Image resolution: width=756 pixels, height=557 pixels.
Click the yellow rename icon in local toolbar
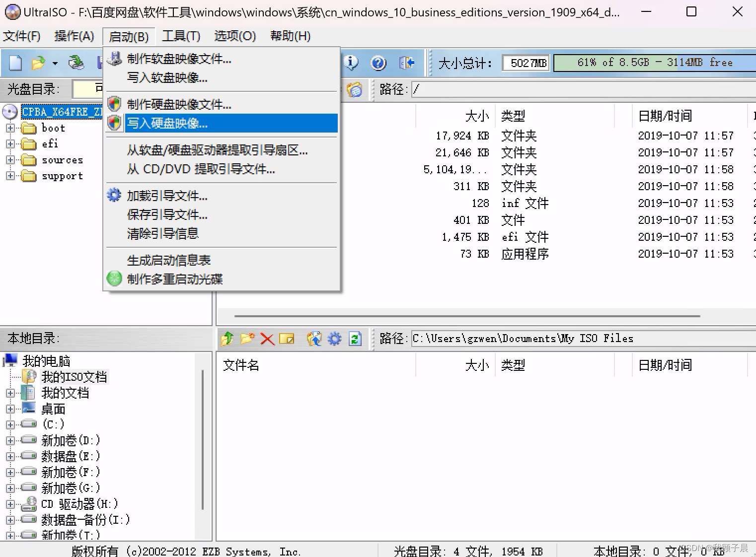(x=287, y=339)
